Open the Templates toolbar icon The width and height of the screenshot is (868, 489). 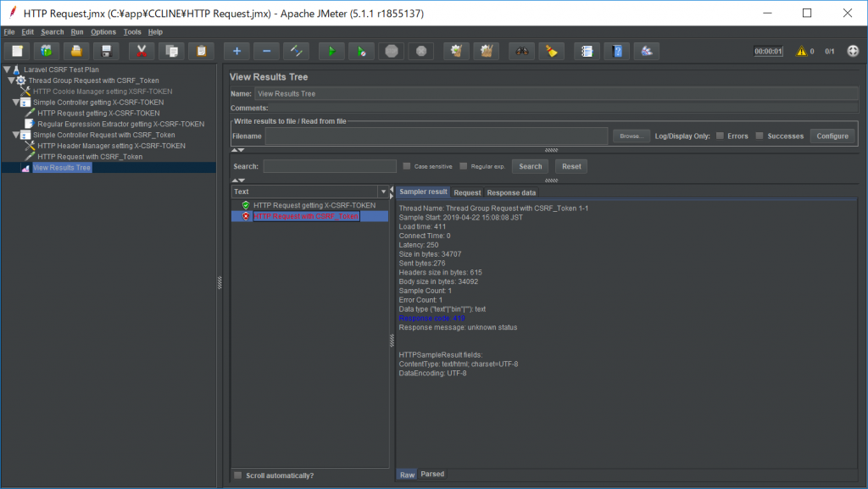coord(47,52)
